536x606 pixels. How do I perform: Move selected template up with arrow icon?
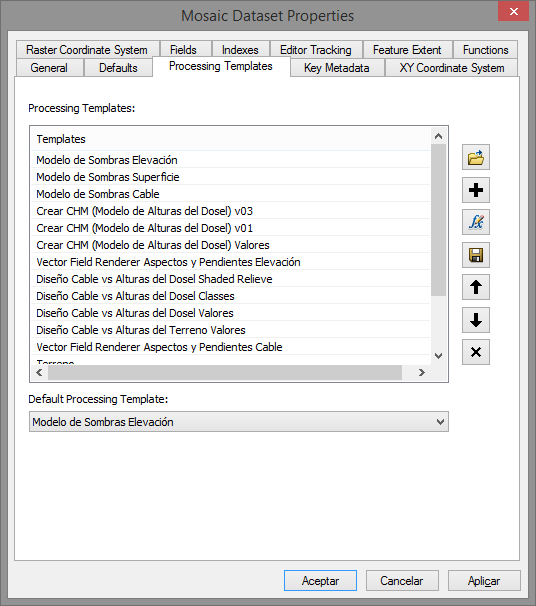pyautogui.click(x=476, y=287)
